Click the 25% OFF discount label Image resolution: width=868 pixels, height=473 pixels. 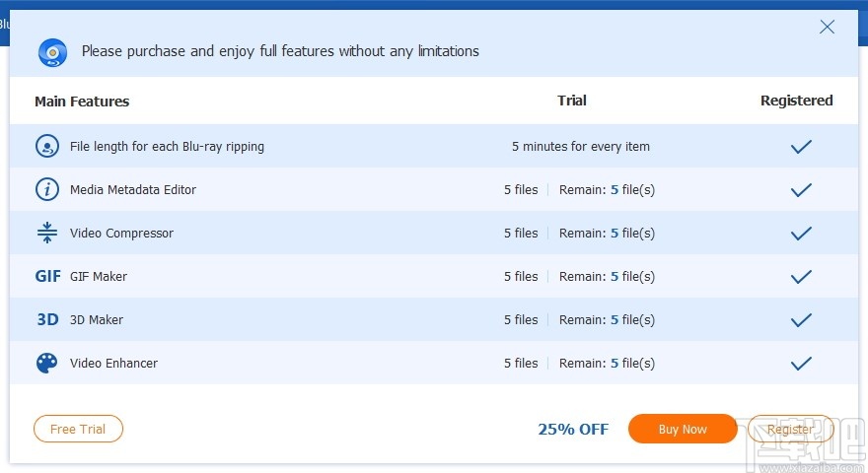point(573,430)
